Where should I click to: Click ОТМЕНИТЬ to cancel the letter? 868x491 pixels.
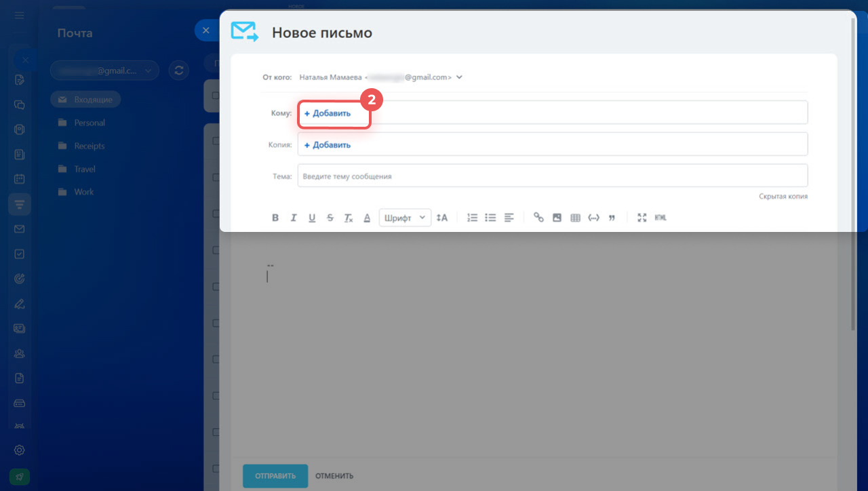pos(334,476)
